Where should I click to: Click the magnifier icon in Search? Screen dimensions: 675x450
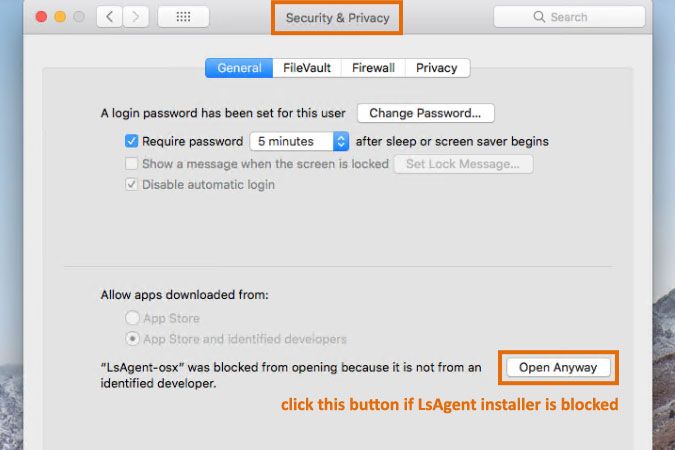pyautogui.click(x=541, y=17)
